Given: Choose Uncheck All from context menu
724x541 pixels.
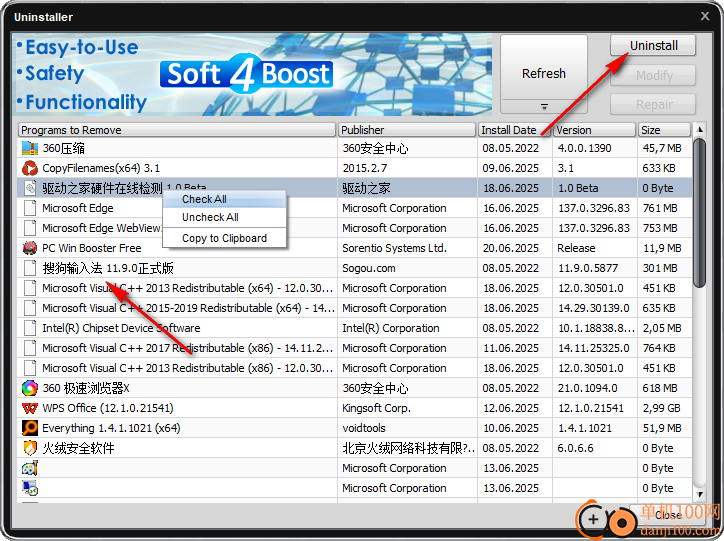Looking at the screenshot, I should 224,217.
